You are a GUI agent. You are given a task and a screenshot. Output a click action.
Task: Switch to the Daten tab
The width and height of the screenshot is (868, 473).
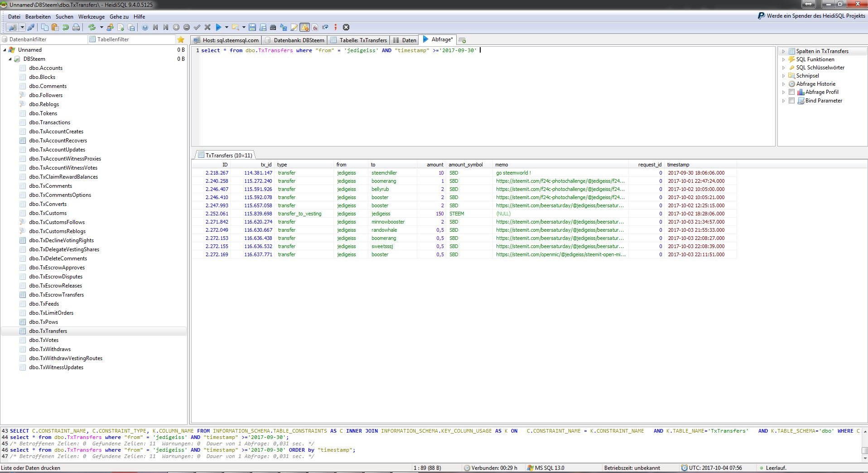404,40
